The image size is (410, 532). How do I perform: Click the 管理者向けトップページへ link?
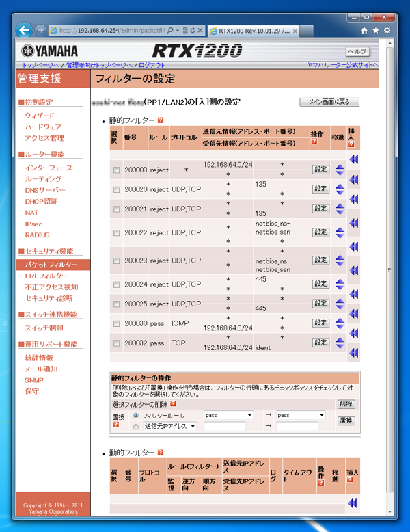[x=99, y=65]
